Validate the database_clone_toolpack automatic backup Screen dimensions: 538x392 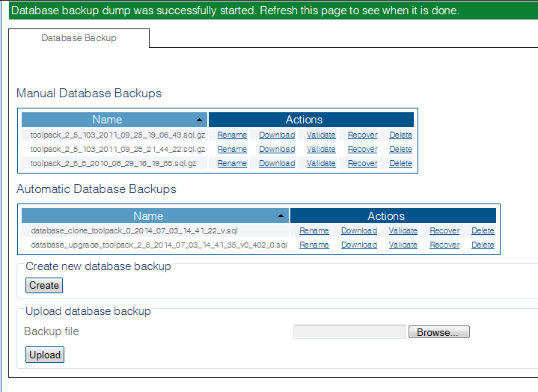point(403,231)
